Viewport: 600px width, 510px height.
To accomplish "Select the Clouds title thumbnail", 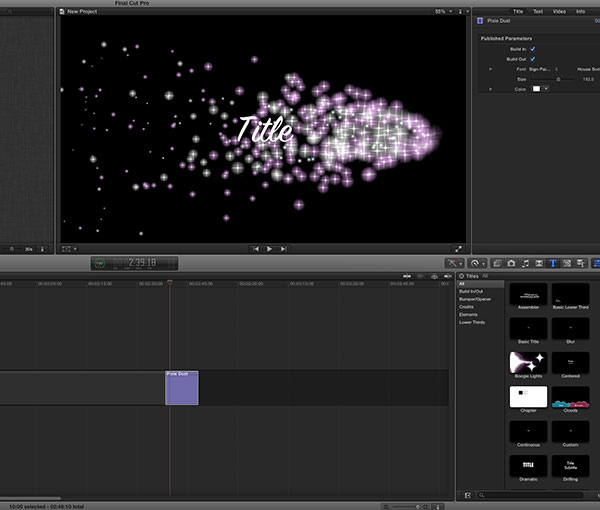I will click(570, 399).
